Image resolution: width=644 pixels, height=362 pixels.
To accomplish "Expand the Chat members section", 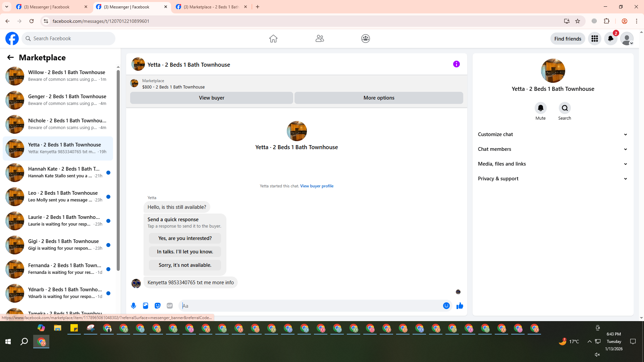I will (x=552, y=149).
